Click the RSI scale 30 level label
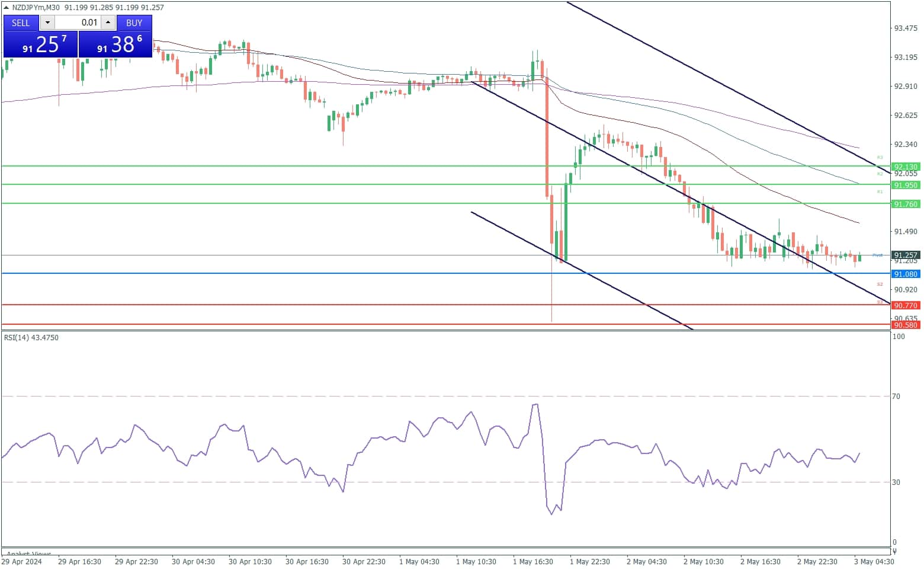This screenshot has height=569, width=924. coord(897,482)
